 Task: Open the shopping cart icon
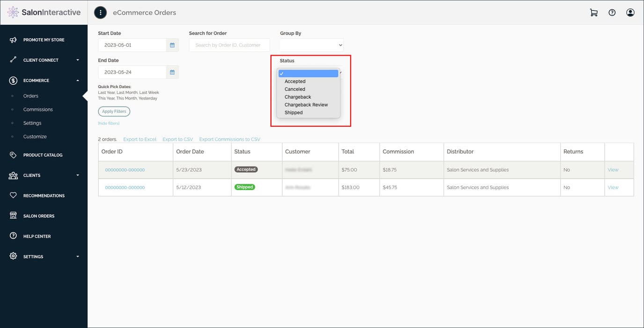593,13
